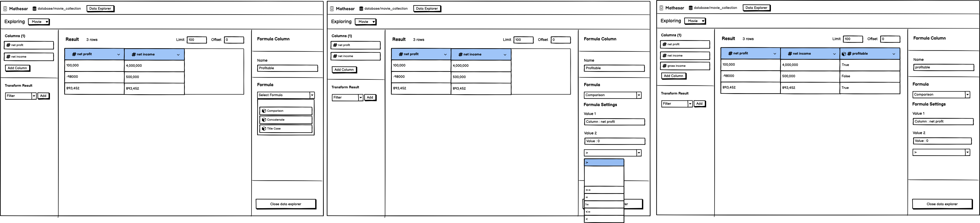Screen dimensions: 980x223
Task: Choose the >= operator from the open list
Action: tap(604, 190)
